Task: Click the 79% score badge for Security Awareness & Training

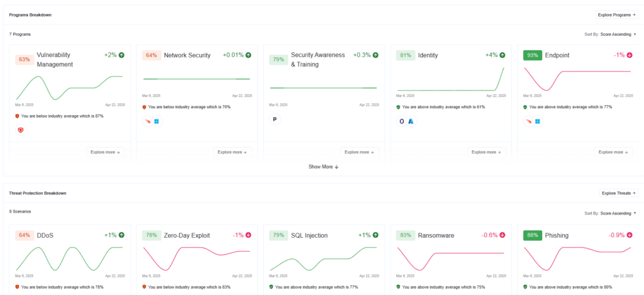Action: [279, 60]
